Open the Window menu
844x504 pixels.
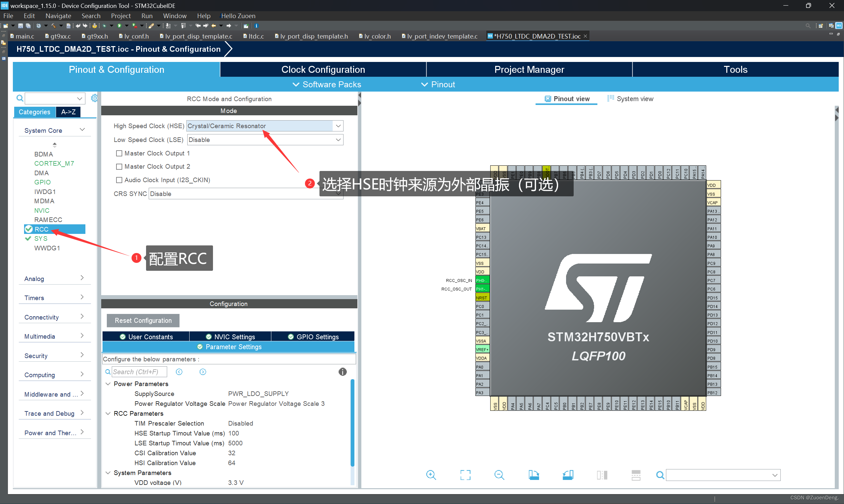tap(175, 16)
